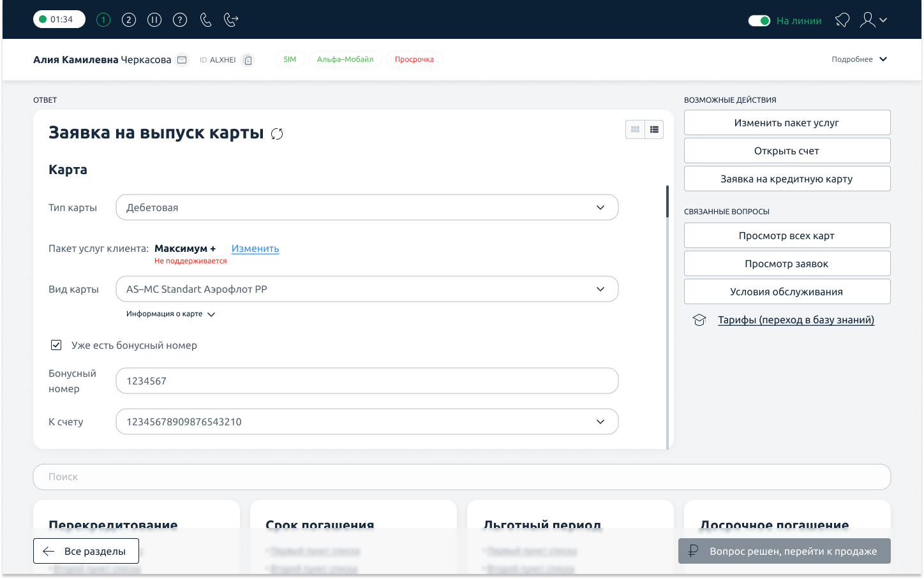This screenshot has width=924, height=579.
Task: Switch to grid view icon
Action: (635, 129)
